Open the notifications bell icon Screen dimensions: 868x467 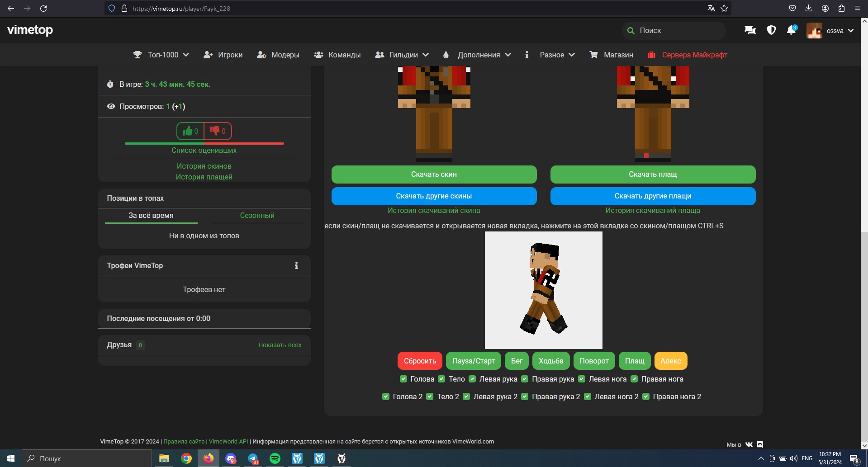click(x=791, y=30)
